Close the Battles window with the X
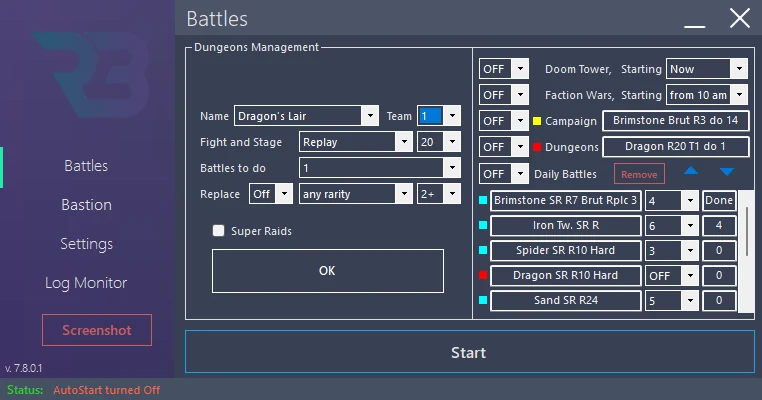 click(740, 18)
